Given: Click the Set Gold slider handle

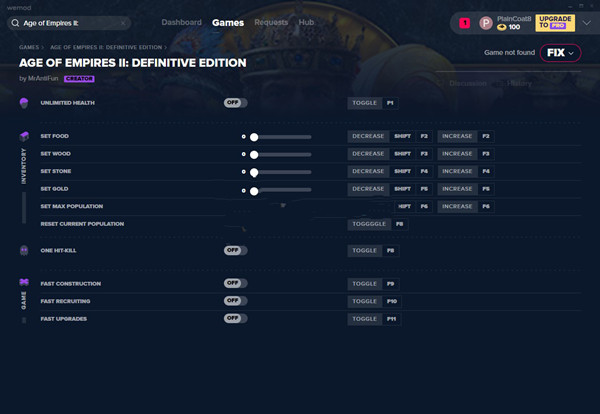Looking at the screenshot, I should pos(255,190).
